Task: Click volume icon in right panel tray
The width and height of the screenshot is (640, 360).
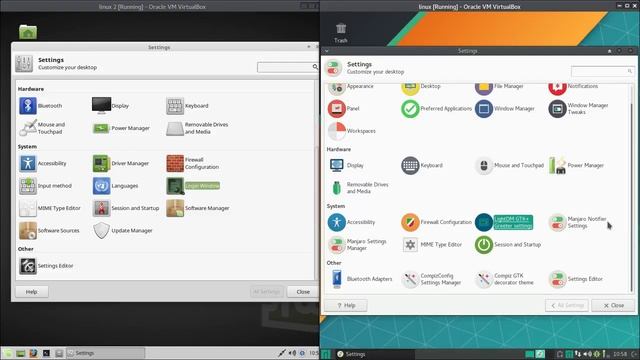Action: tap(587, 354)
